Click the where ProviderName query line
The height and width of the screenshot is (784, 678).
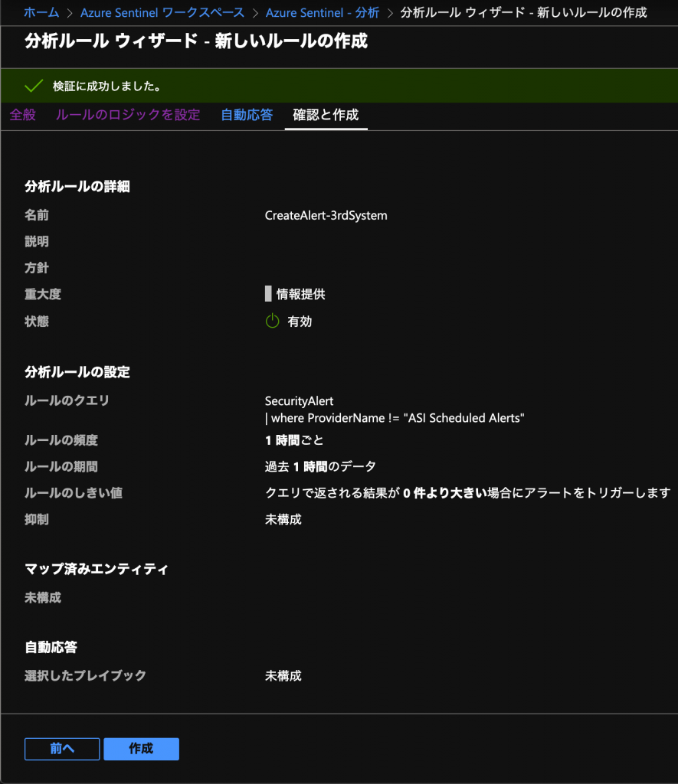395,418
